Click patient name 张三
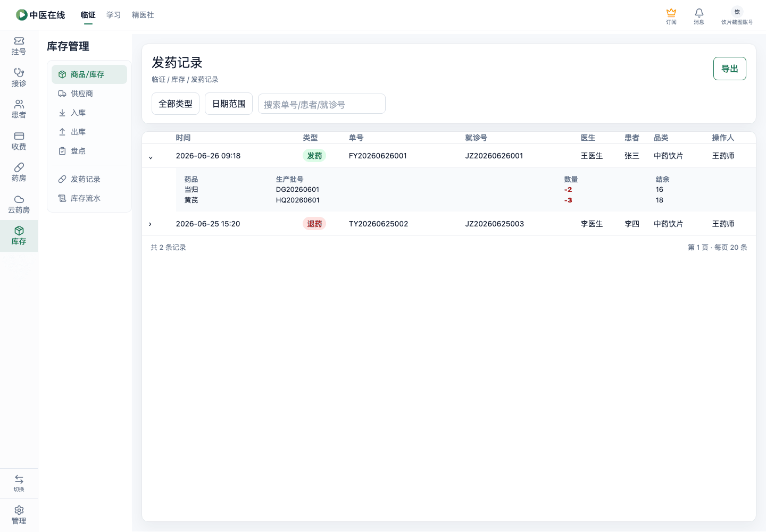766x532 pixels. tap(632, 156)
